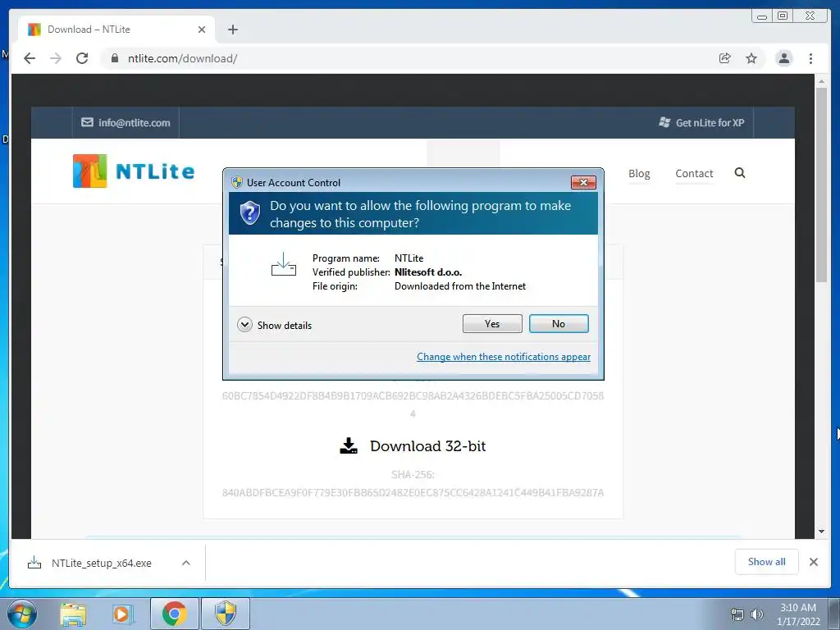This screenshot has height=630, width=840.
Task: Go back in Chrome
Action: 30,58
